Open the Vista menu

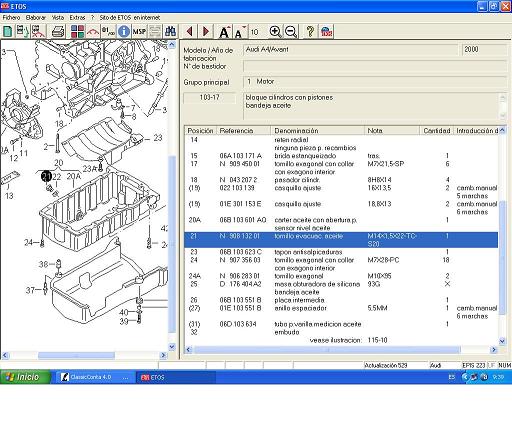58,17
